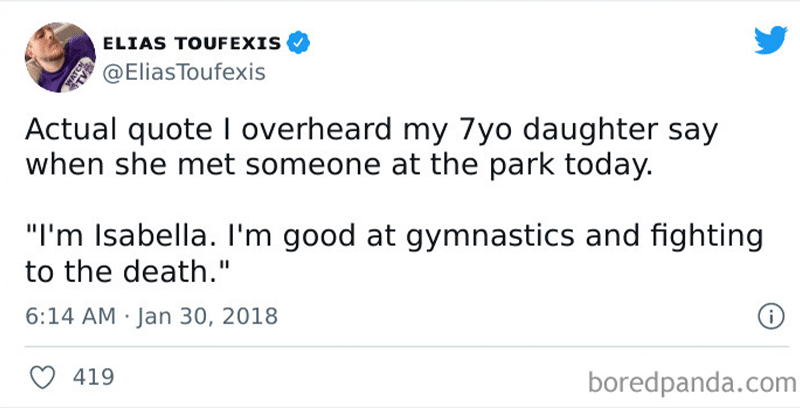
Task: Open Elias Toufexis's profile picture
Action: coord(60,57)
